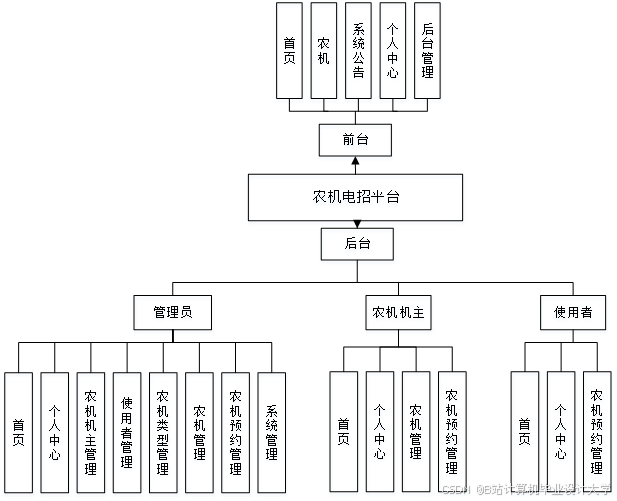Click the 使用者 role box
This screenshot has height=501, width=617.
coord(573,312)
